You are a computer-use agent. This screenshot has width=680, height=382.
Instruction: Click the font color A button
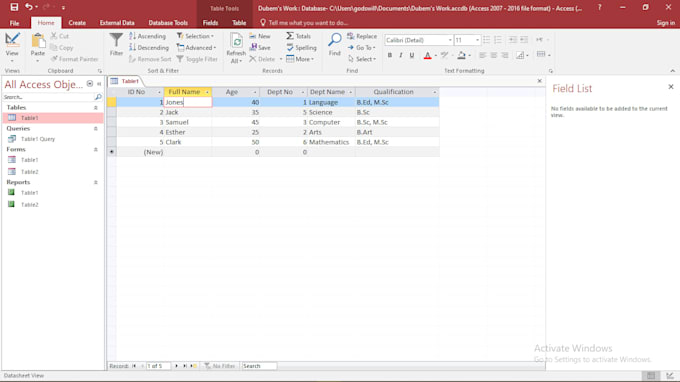tap(427, 55)
